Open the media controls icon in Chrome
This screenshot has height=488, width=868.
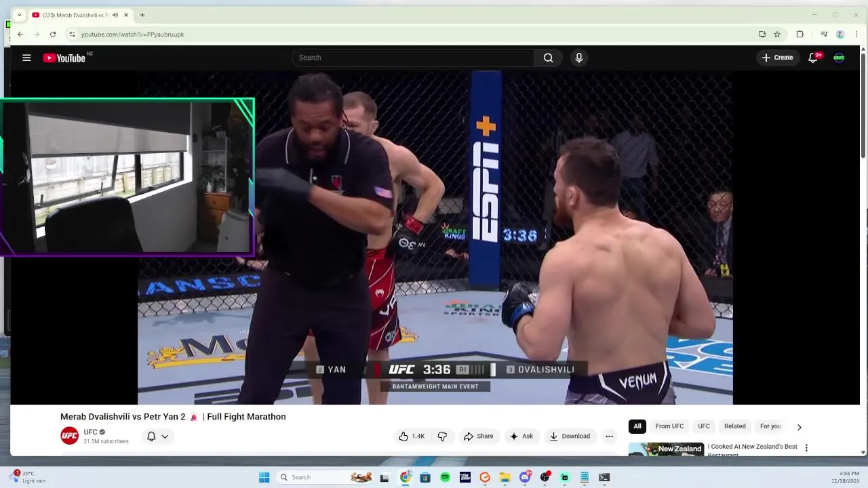click(824, 34)
